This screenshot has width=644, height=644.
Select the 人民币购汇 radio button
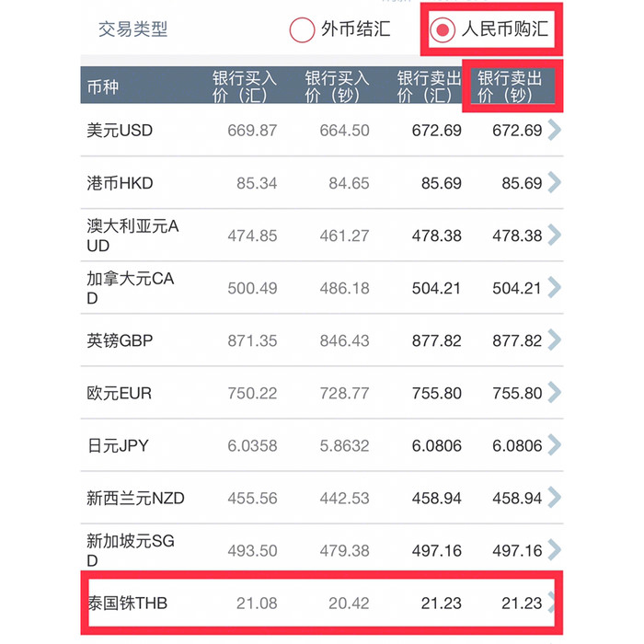(x=443, y=30)
